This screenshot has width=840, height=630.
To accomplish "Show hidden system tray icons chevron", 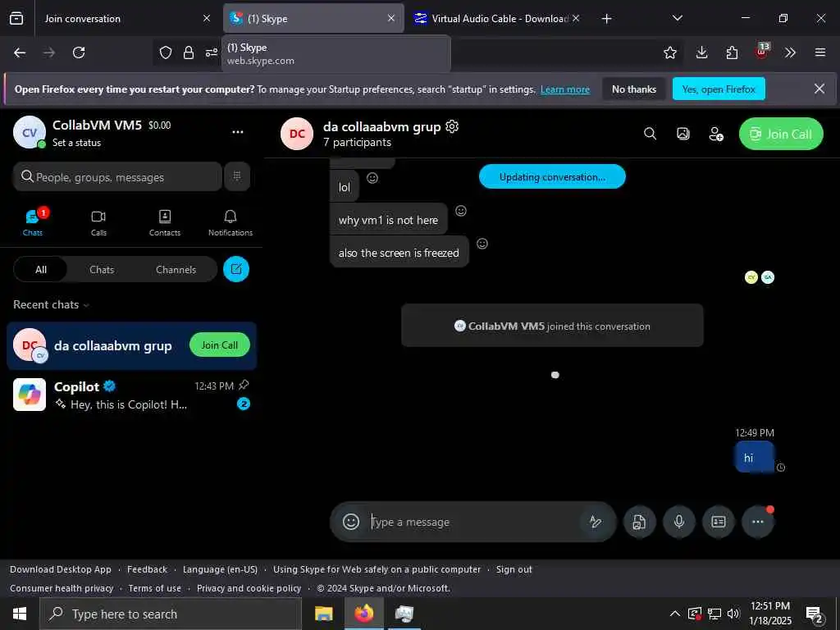I will coord(675,614).
